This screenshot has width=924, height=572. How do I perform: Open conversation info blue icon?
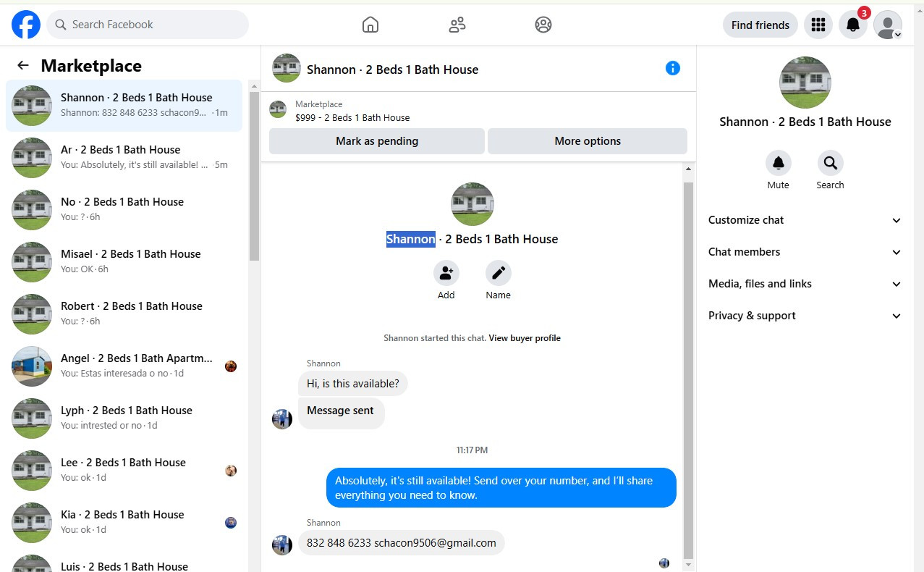(673, 68)
